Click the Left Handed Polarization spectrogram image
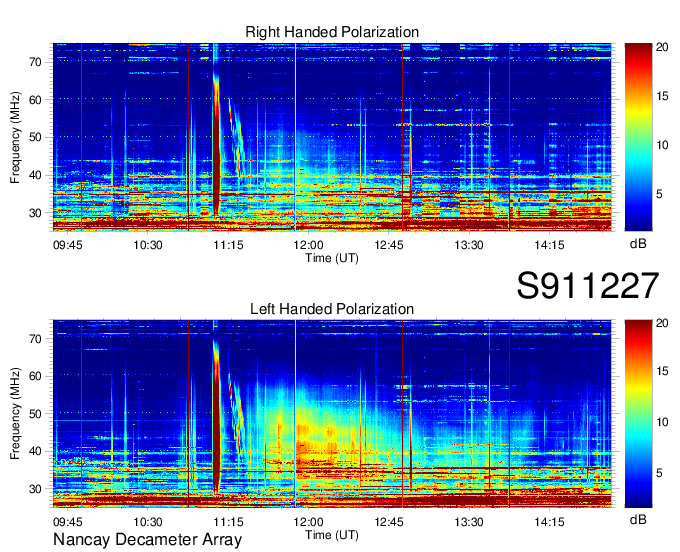This screenshot has width=680, height=552. click(332, 414)
